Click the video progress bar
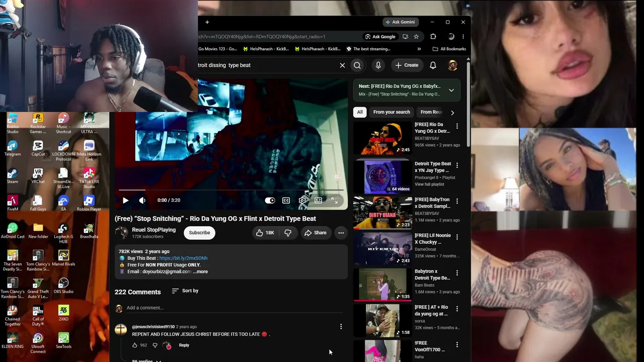644x362 pixels. 231,190
